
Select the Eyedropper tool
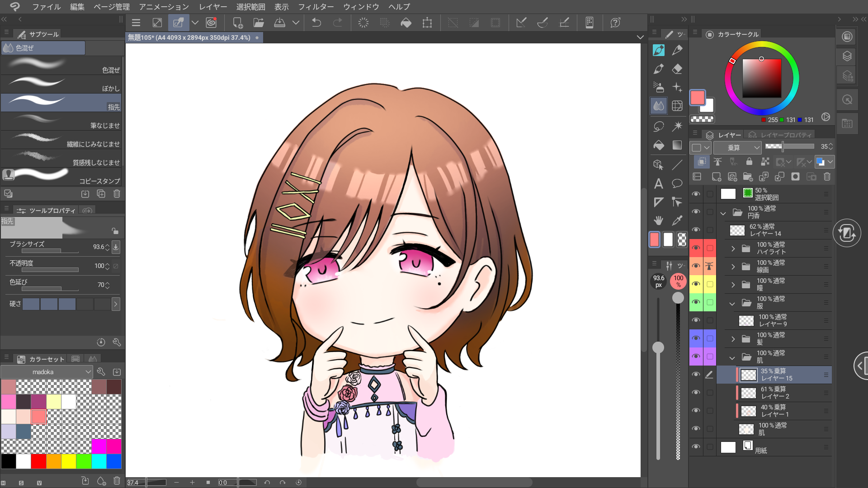[677, 221]
